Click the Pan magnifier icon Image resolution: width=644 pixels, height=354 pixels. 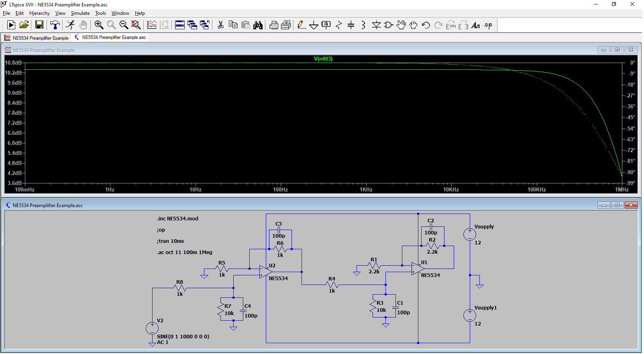(111, 25)
